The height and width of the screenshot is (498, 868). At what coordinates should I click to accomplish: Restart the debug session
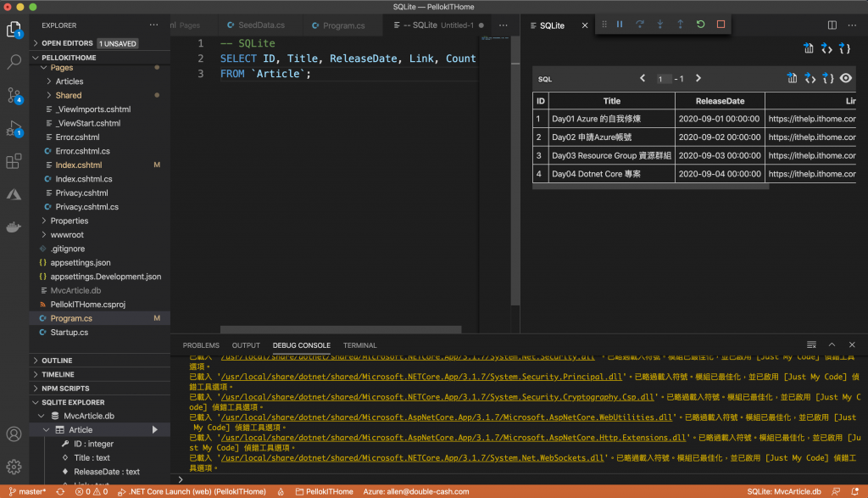[700, 25]
